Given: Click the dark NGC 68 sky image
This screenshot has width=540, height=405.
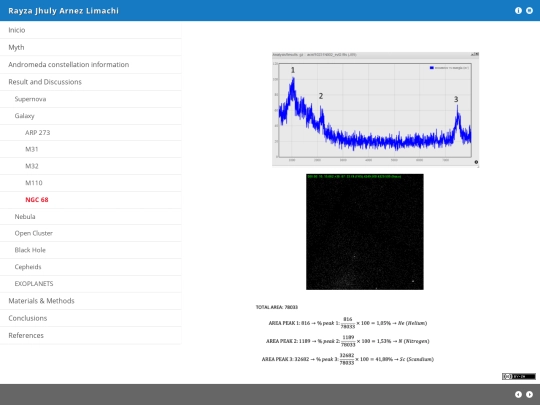Looking at the screenshot, I should pyautogui.click(x=365, y=232).
